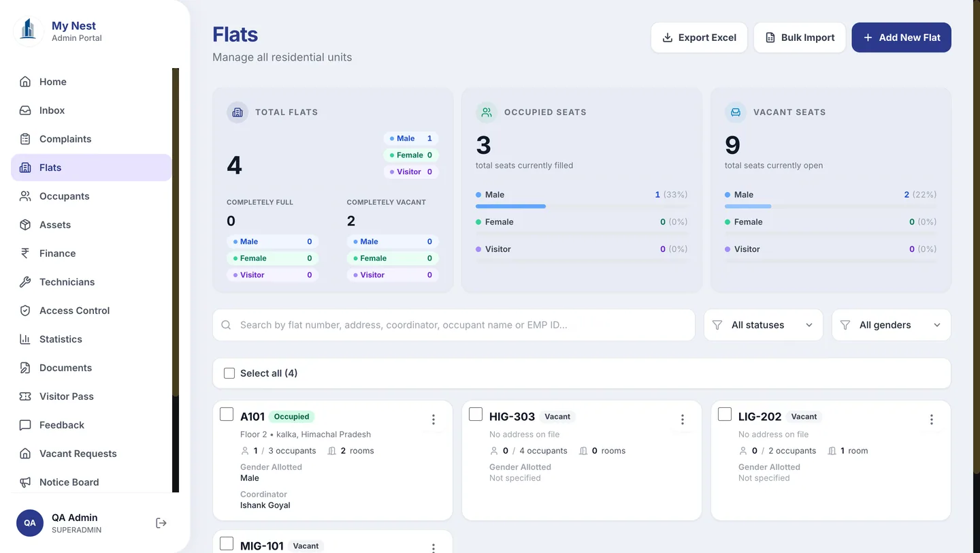Viewport: 980px width, 553px height.
Task: Navigate to Finance
Action: [x=91, y=253]
